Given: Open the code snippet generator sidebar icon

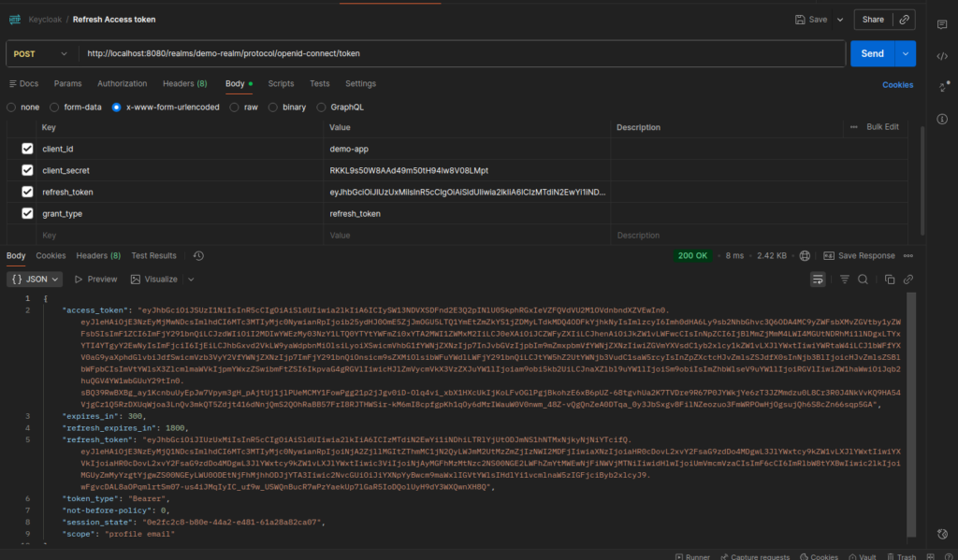Looking at the screenshot, I should 942,58.
